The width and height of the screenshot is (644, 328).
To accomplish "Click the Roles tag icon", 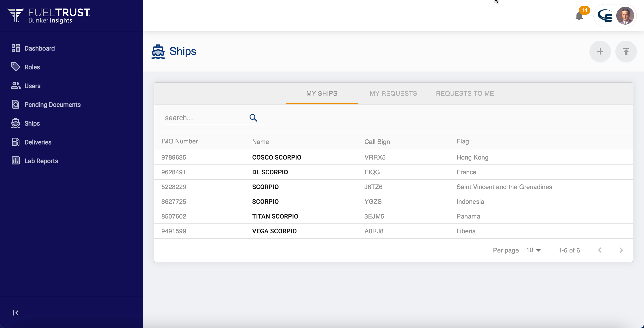I will tap(15, 67).
